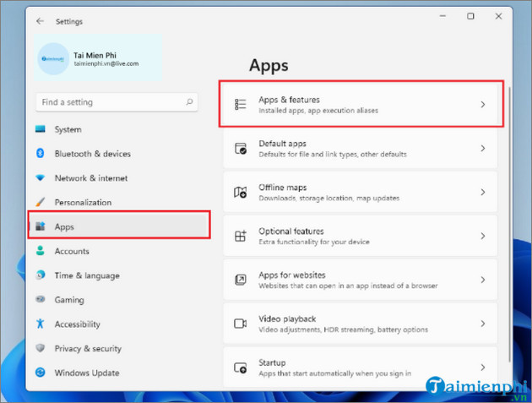Click the Accessibility figure icon
Viewport: 532px width, 403px height.
click(40, 324)
